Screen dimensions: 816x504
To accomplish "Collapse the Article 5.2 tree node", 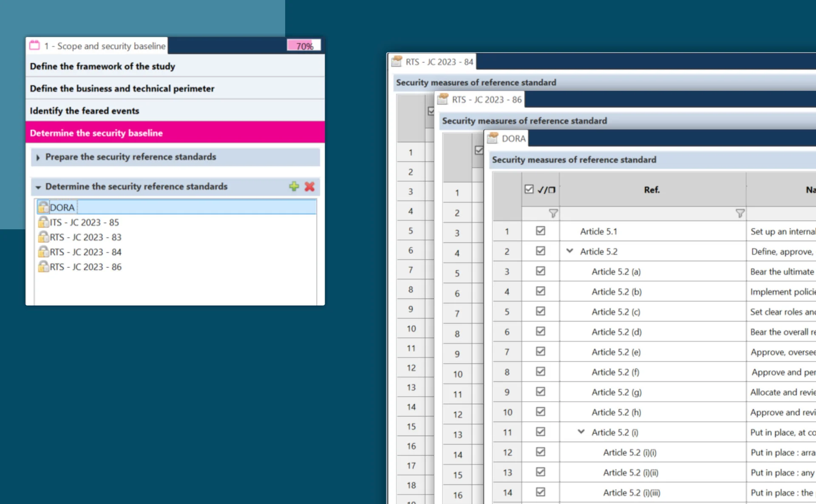I will (x=569, y=251).
